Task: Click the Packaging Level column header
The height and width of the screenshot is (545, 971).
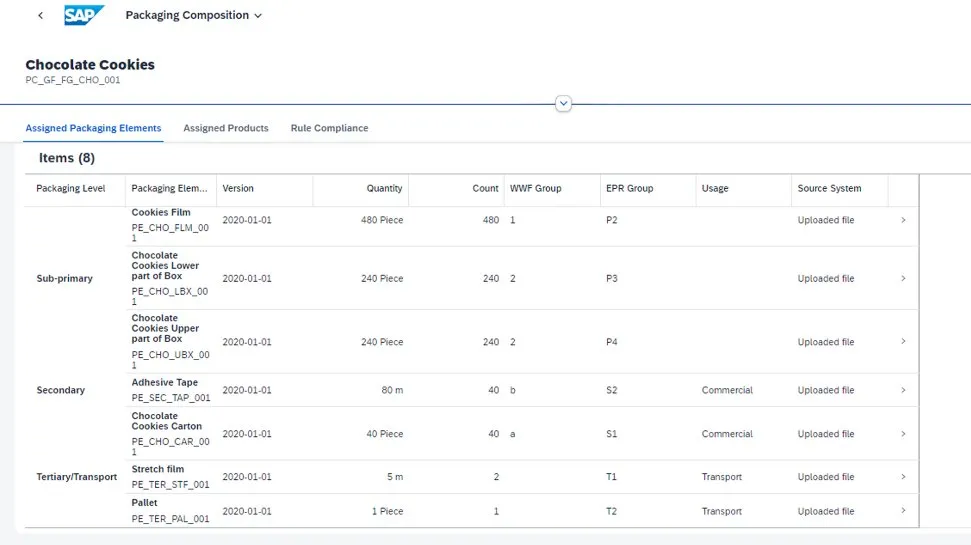Action: [71, 188]
